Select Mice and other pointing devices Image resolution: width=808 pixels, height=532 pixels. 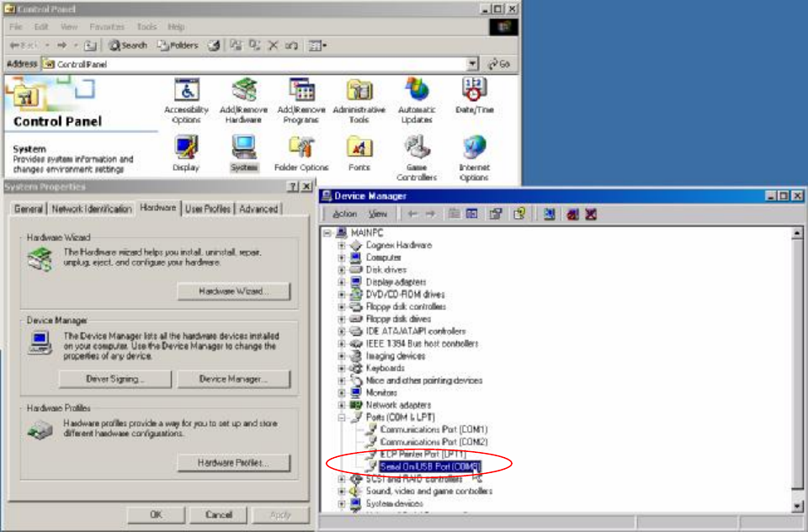tap(423, 380)
